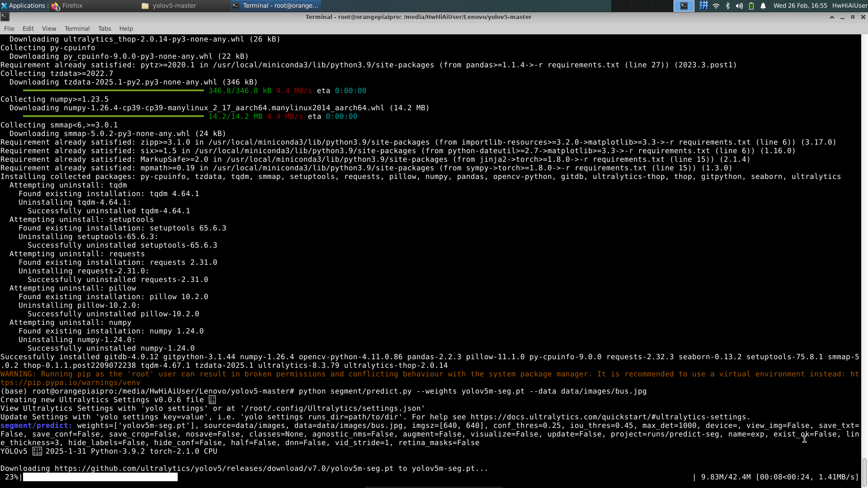
Task: Click the Pinyin input method icon
Action: coord(704,6)
